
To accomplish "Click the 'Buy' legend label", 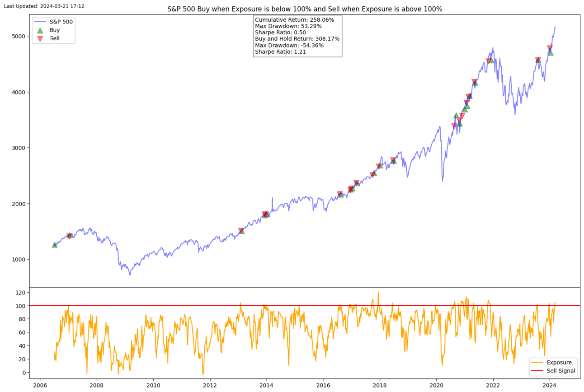I will [55, 30].
